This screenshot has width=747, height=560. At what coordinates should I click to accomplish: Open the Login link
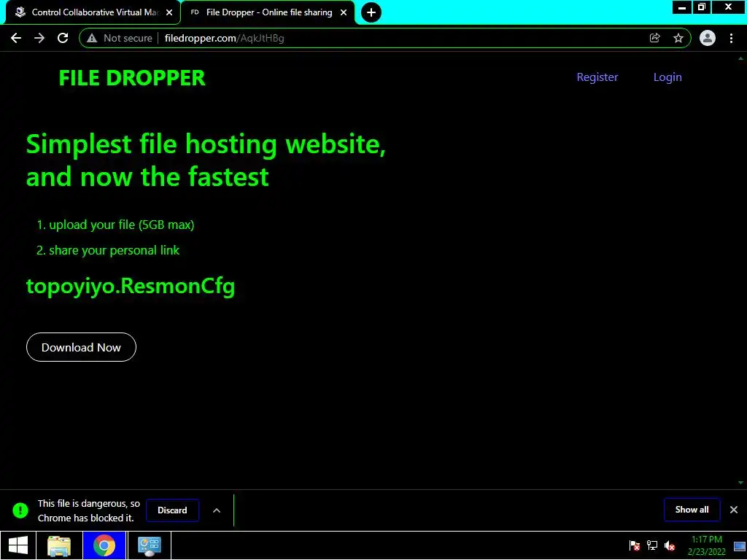(667, 77)
